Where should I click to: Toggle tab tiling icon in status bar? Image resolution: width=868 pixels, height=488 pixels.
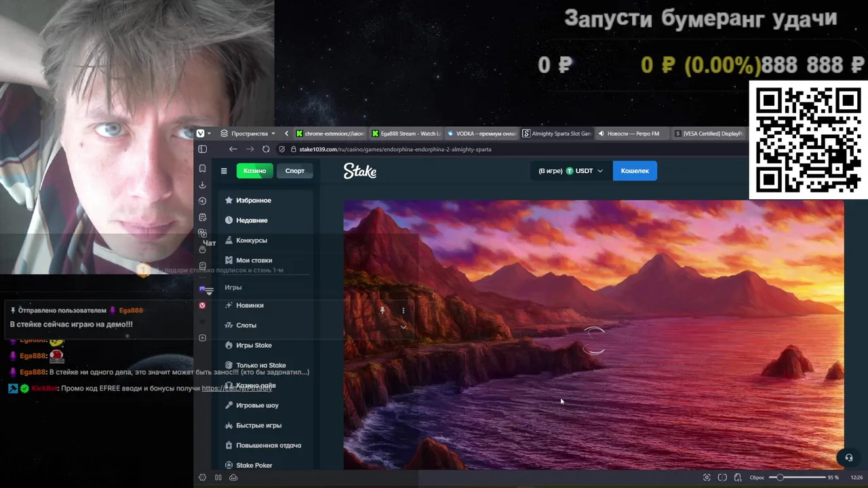722,477
